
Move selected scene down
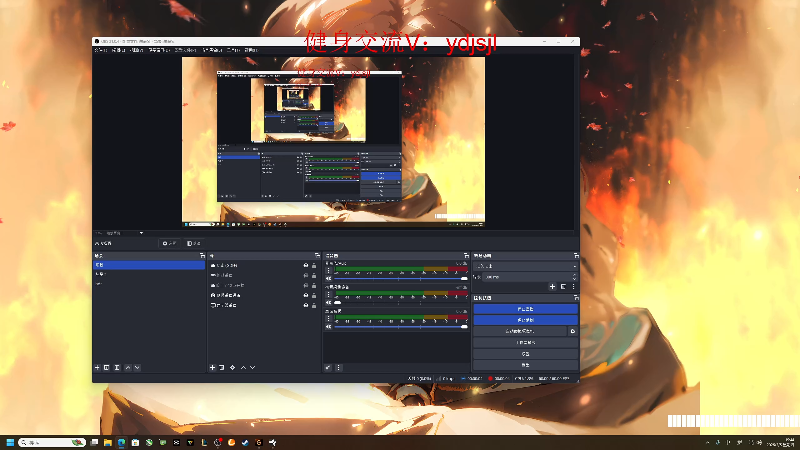click(137, 367)
